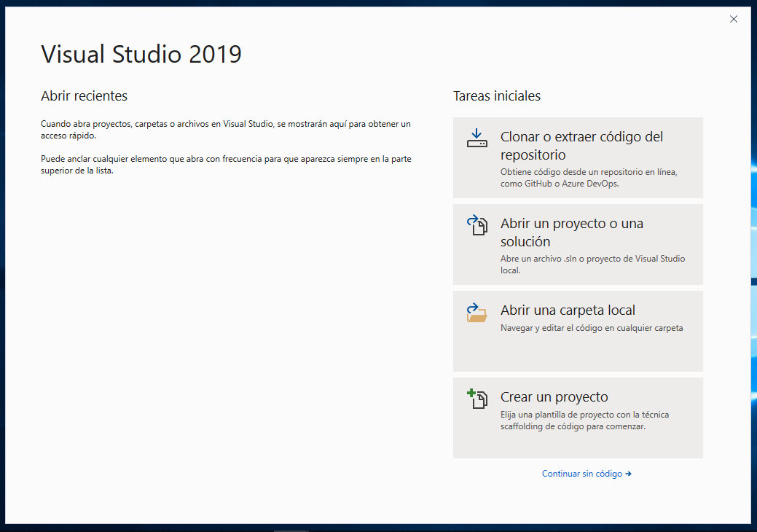Follow the 'Continuar sin código' link
Viewport: 757px width, 532px height.
[587, 474]
